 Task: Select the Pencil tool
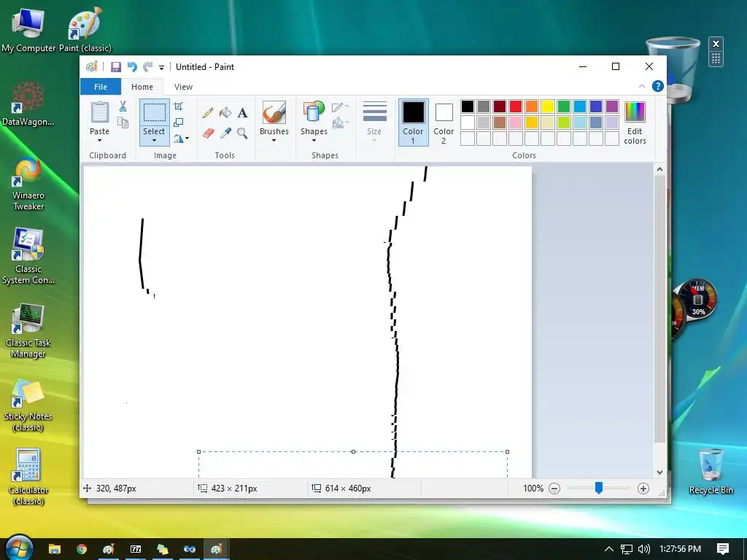pyautogui.click(x=208, y=113)
